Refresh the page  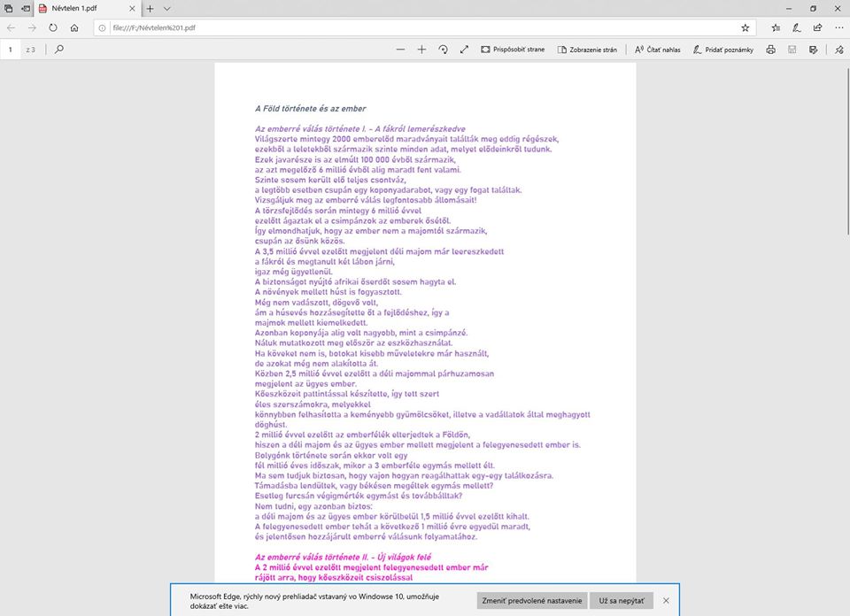[x=53, y=27]
